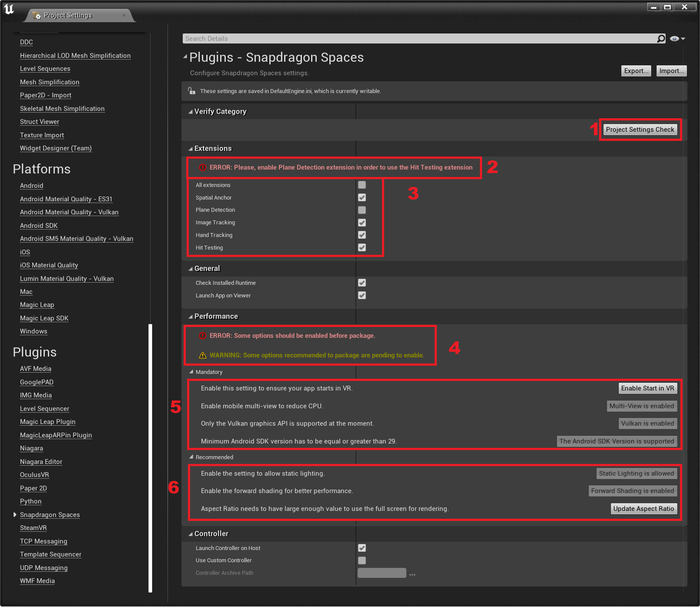Click the Import... button

point(672,71)
